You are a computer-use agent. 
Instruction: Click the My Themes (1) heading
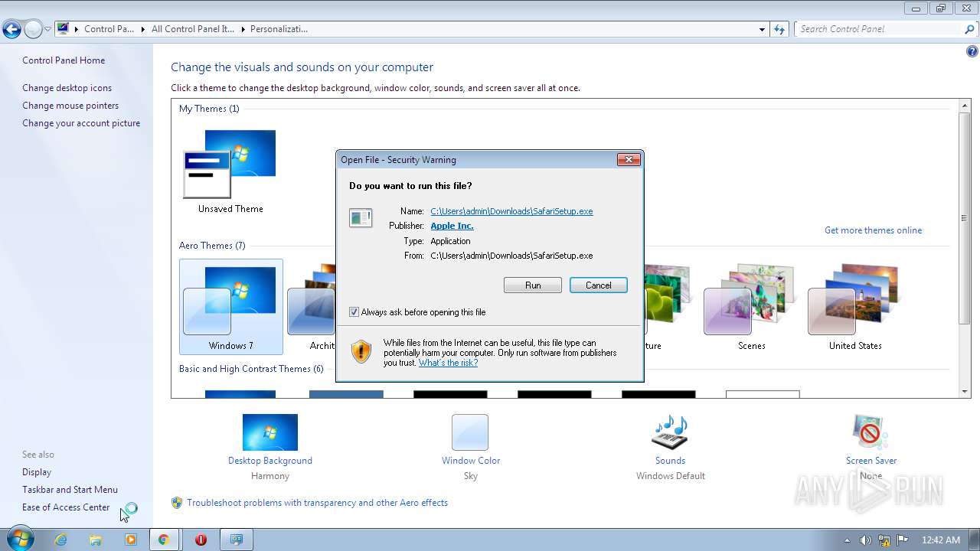click(x=209, y=109)
